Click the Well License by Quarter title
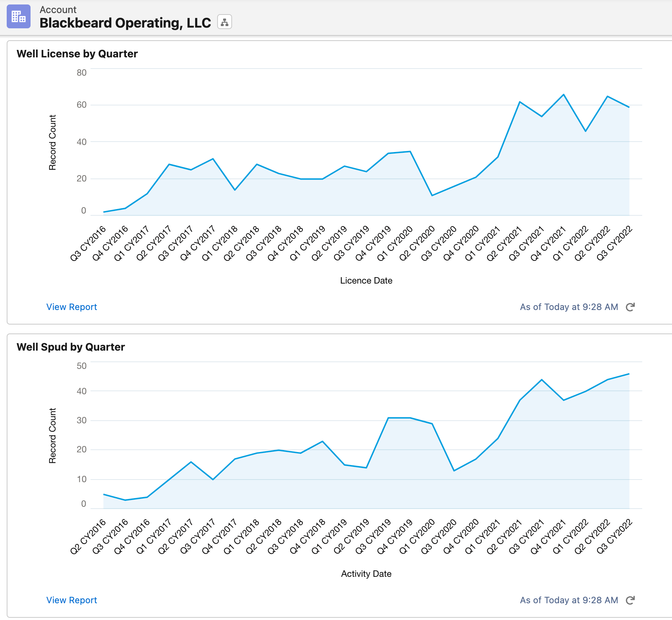The height and width of the screenshot is (620, 672). (77, 53)
